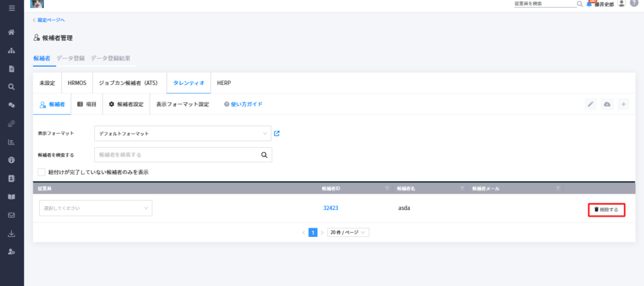Open the envelope mail sidebar icon
The width and height of the screenshot is (644, 286).
(x=12, y=215)
